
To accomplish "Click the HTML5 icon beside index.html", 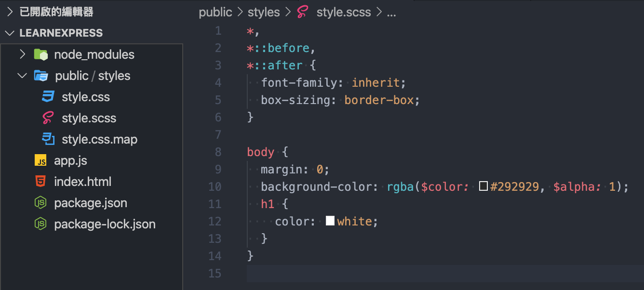I will pyautogui.click(x=40, y=182).
